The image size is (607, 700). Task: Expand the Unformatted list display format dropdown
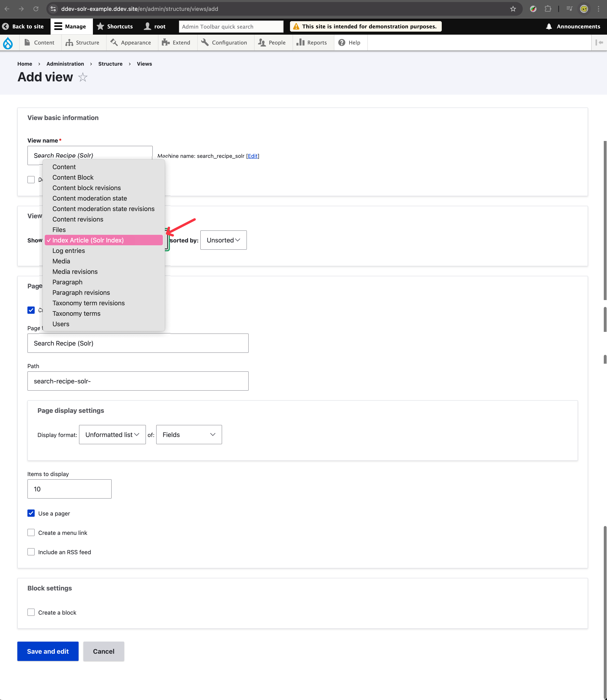click(x=112, y=435)
